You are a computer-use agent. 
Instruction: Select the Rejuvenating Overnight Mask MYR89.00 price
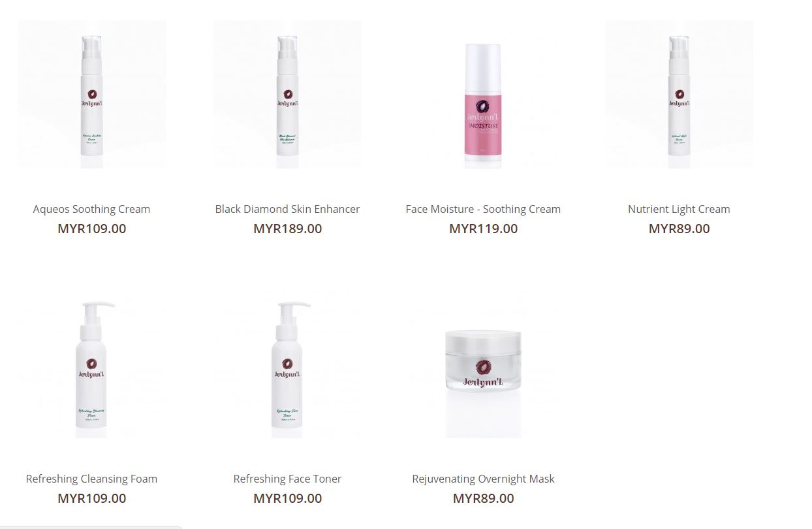(x=483, y=498)
